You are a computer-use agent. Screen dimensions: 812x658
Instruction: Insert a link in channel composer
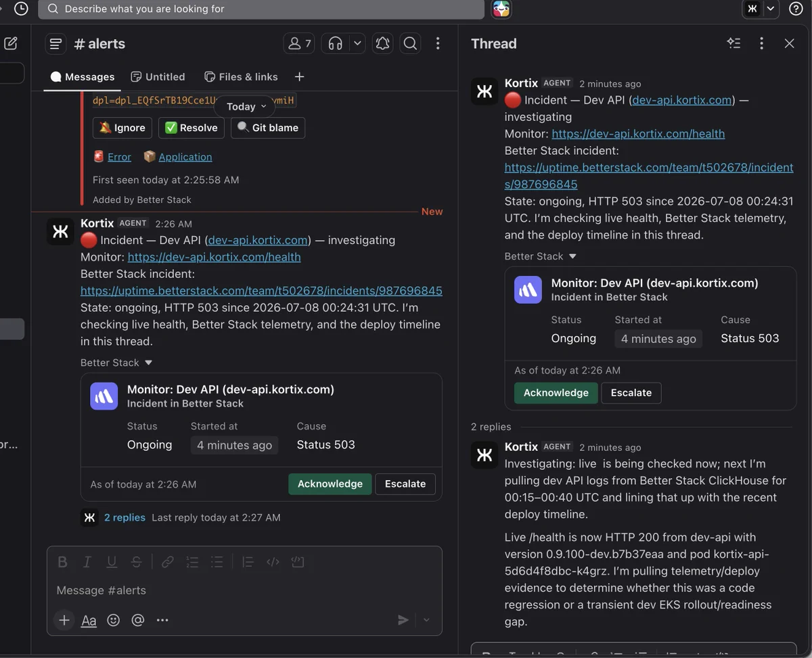167,562
